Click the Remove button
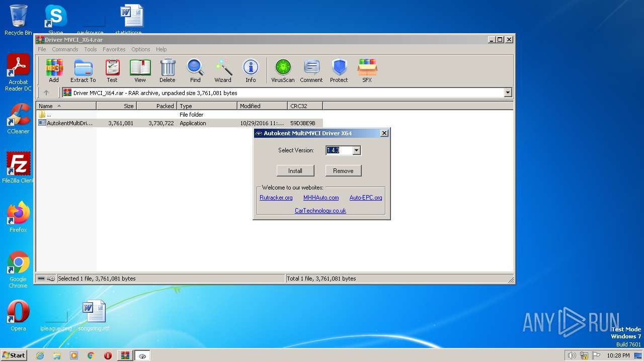The width and height of the screenshot is (644, 362). tap(343, 171)
